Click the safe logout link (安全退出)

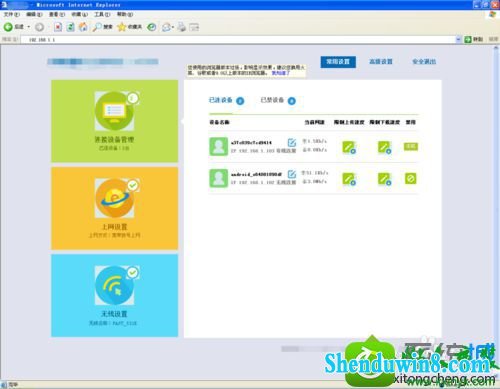point(424,62)
